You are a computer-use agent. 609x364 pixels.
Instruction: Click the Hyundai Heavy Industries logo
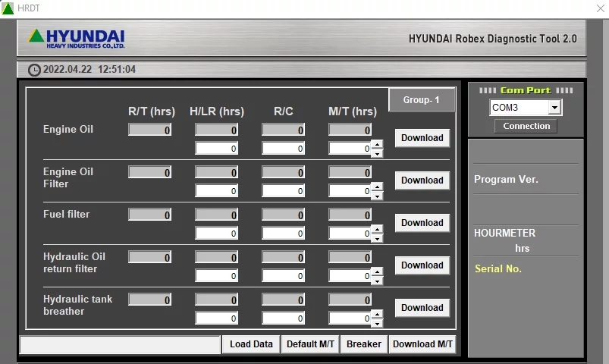(x=76, y=38)
